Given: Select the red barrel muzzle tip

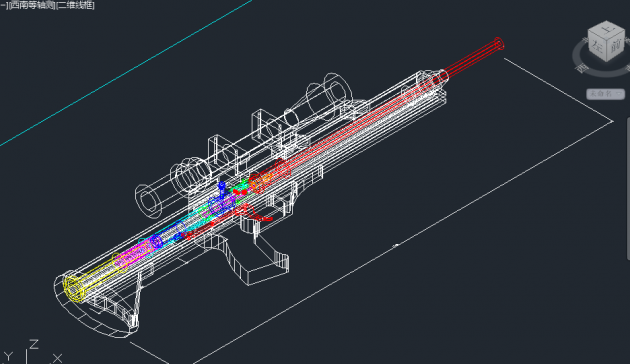Looking at the screenshot, I should (498, 43).
